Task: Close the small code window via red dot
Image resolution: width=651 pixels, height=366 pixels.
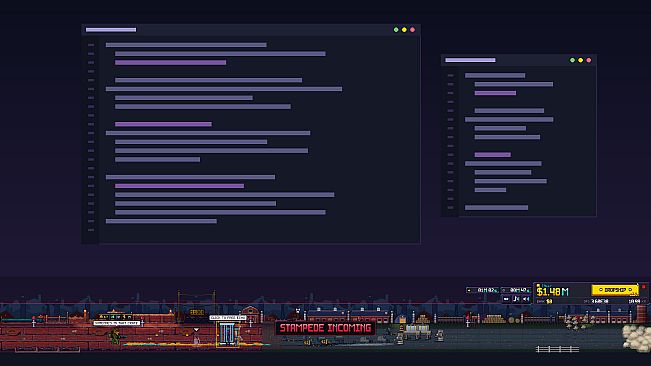Action: [589, 60]
